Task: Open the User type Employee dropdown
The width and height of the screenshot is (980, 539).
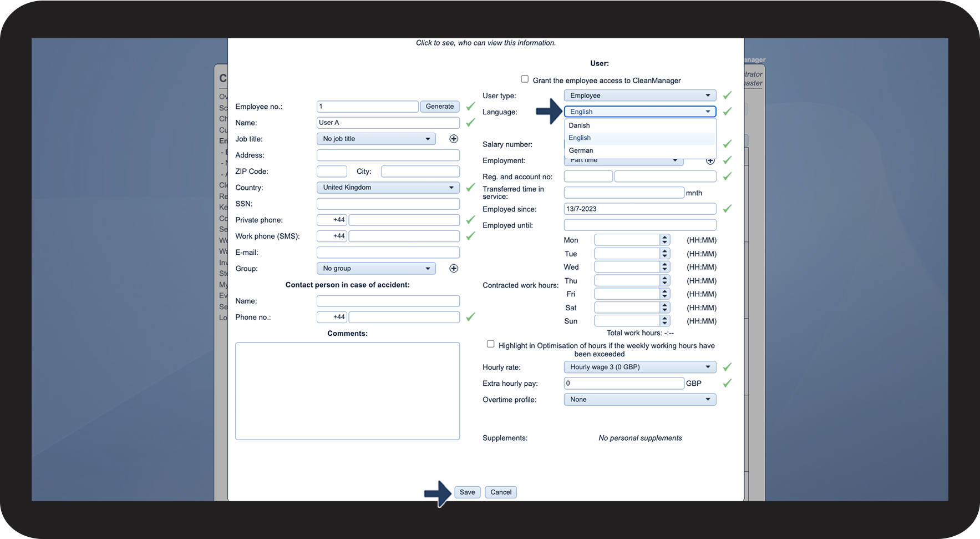Action: 640,95
